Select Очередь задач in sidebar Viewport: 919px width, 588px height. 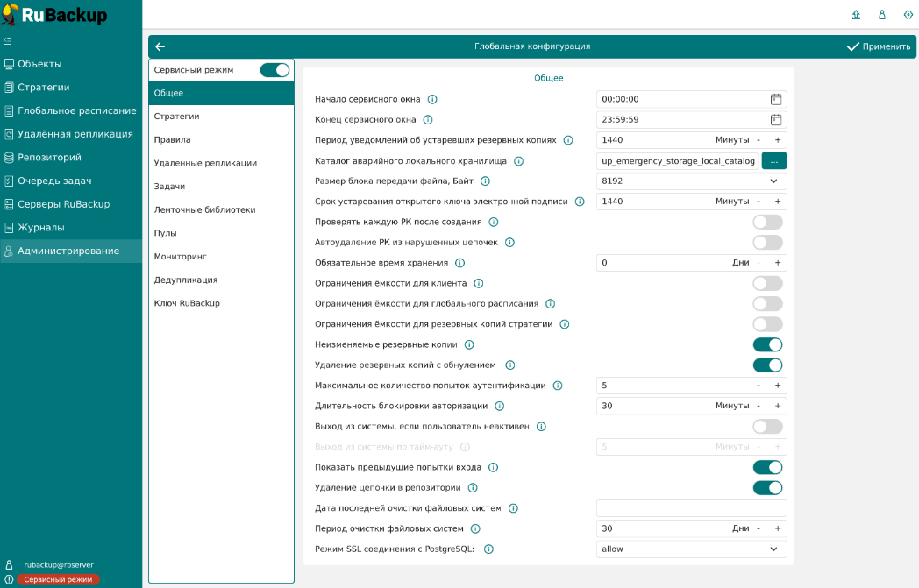[x=54, y=181]
